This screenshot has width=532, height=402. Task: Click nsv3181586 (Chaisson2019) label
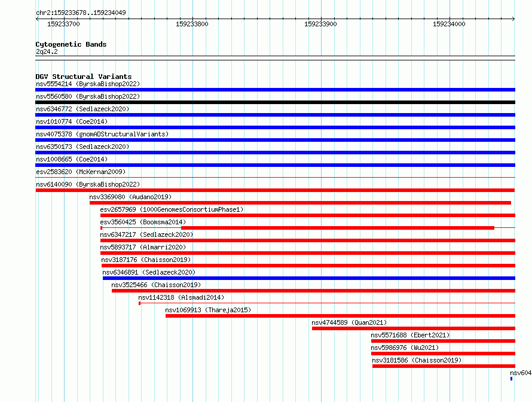pos(417,360)
